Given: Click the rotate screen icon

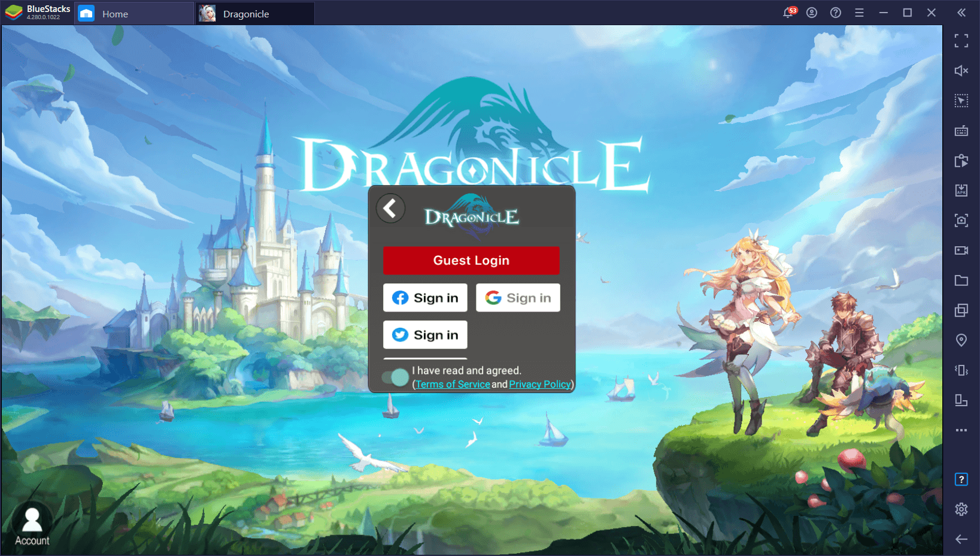Looking at the screenshot, I should pyautogui.click(x=961, y=400).
